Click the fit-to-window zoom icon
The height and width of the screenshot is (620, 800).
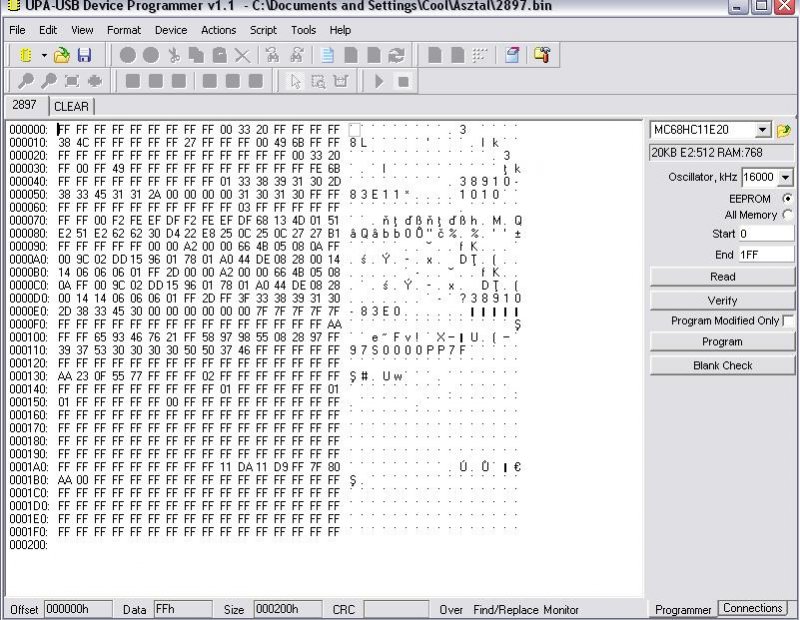tap(72, 81)
